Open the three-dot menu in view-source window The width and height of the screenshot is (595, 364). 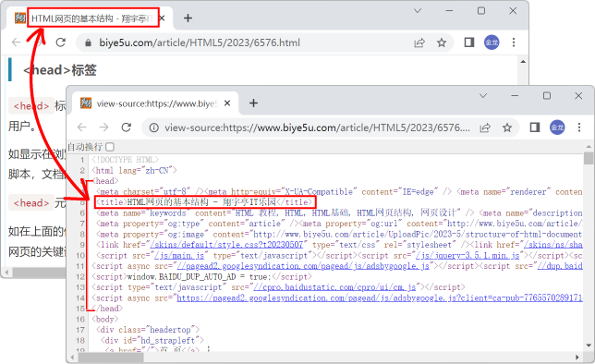[579, 127]
